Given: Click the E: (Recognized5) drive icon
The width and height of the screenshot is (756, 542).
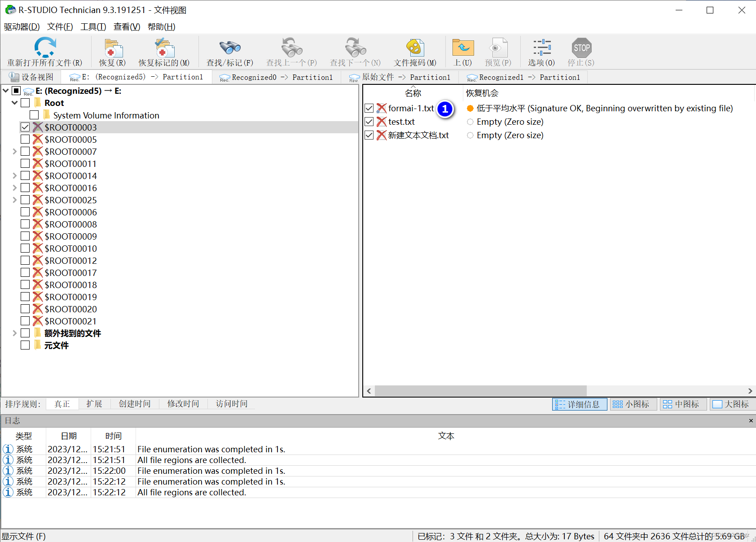Looking at the screenshot, I should tap(28, 91).
